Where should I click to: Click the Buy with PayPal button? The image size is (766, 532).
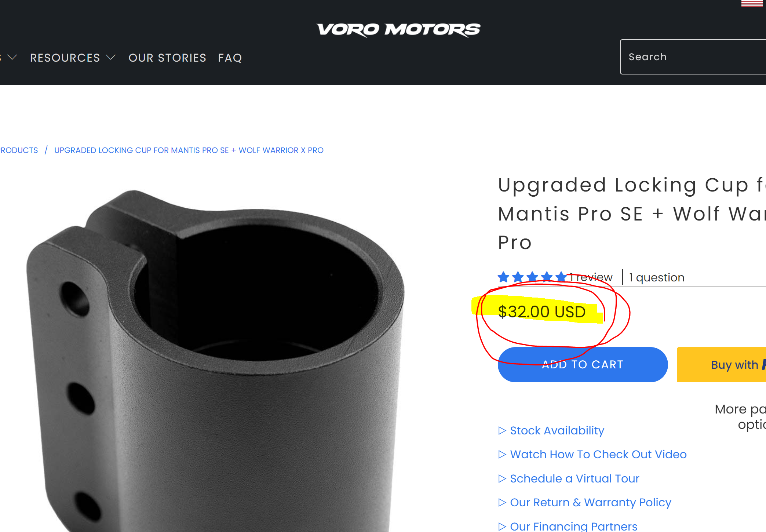[x=721, y=364]
